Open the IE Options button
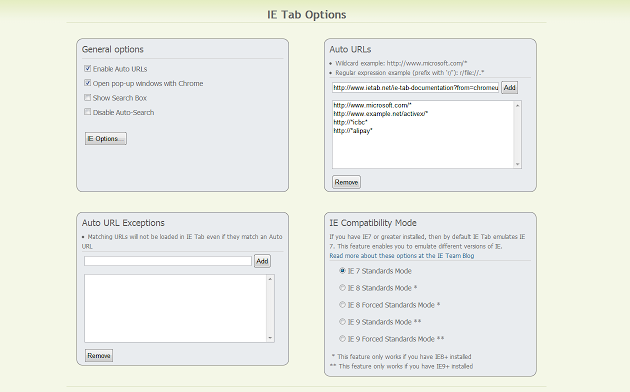The height and width of the screenshot is (392, 630). point(106,139)
